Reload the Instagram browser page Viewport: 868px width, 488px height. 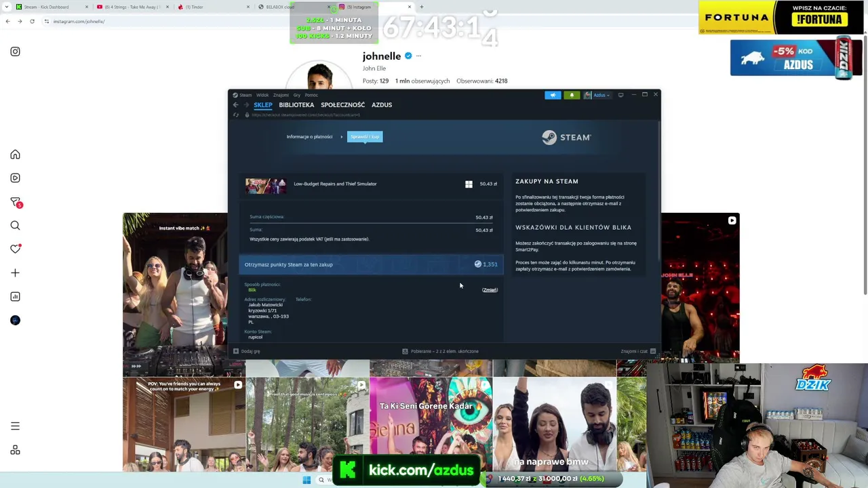[32, 21]
